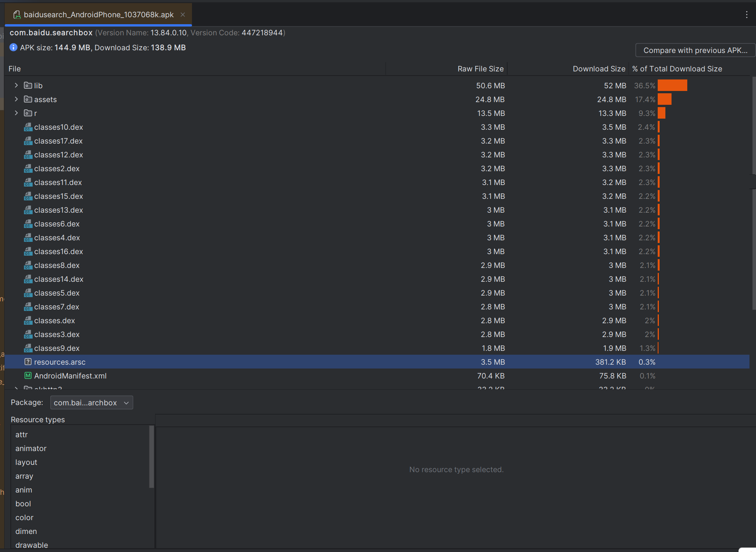
Task: Click the lib folder icon
Action: pos(28,86)
